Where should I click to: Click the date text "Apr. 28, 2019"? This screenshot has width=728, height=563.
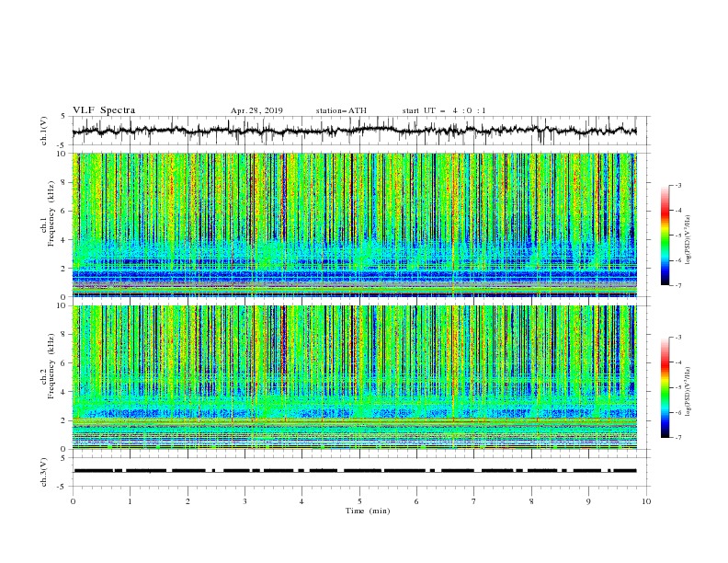tap(256, 110)
